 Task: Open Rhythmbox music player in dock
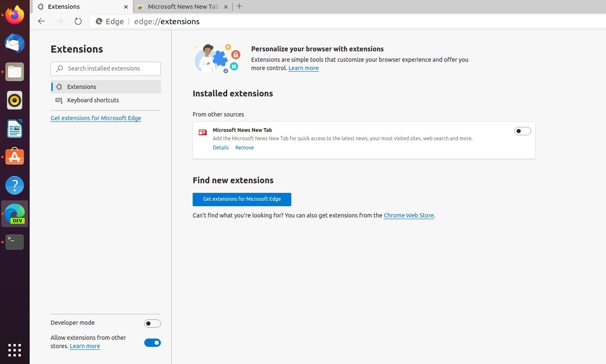point(15,100)
